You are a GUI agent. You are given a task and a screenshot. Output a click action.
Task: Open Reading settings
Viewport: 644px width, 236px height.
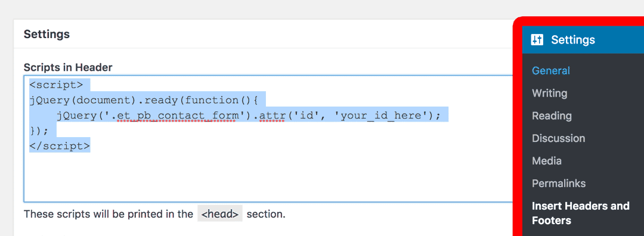pyautogui.click(x=552, y=116)
